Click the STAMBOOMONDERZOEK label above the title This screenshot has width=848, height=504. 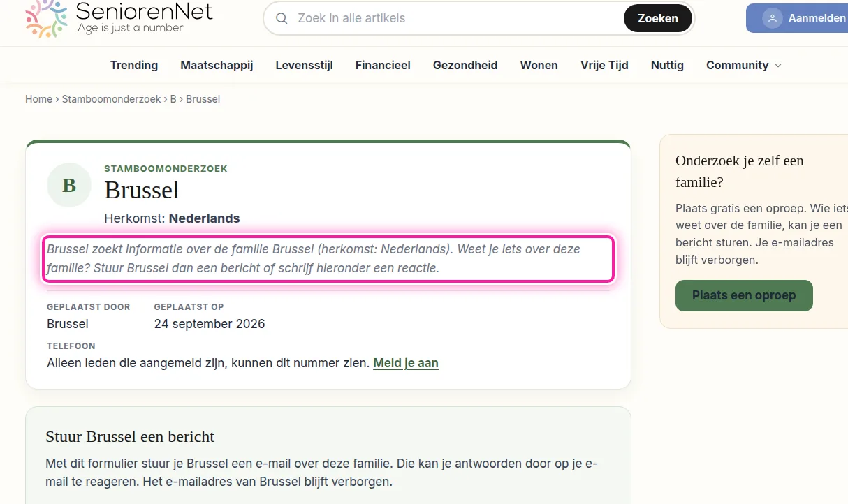(166, 168)
